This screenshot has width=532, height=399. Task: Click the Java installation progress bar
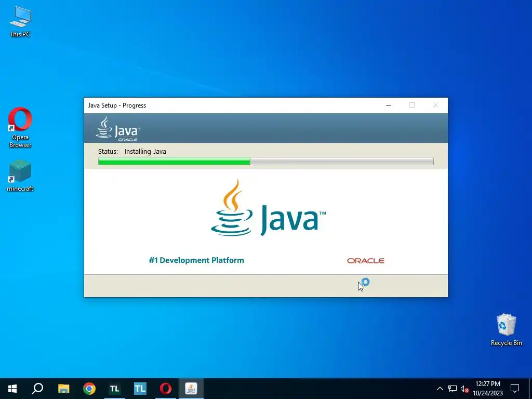pyautogui.click(x=265, y=161)
